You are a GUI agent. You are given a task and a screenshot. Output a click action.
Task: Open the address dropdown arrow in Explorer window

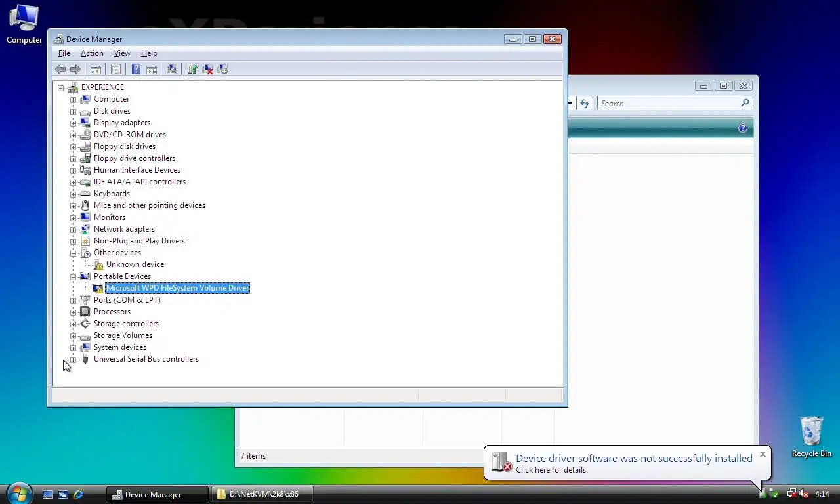(570, 103)
